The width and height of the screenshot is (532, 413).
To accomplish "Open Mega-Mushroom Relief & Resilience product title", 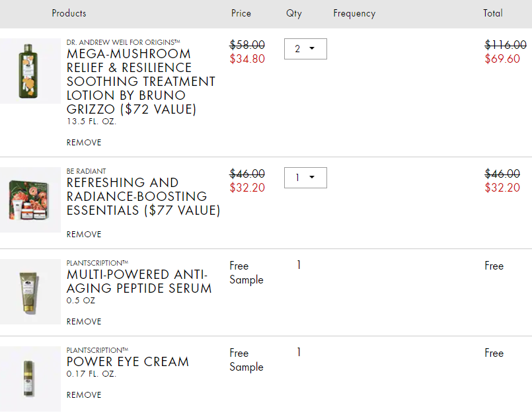I will 141,81.
